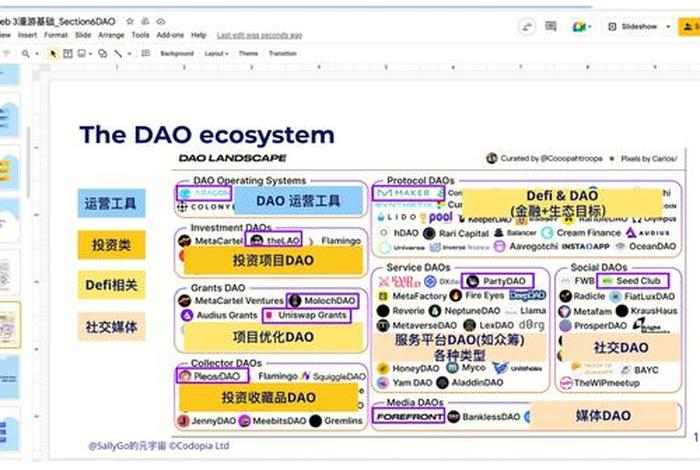
Task: Expand the Google Meet dropdown arrow
Action: pyautogui.click(x=590, y=27)
